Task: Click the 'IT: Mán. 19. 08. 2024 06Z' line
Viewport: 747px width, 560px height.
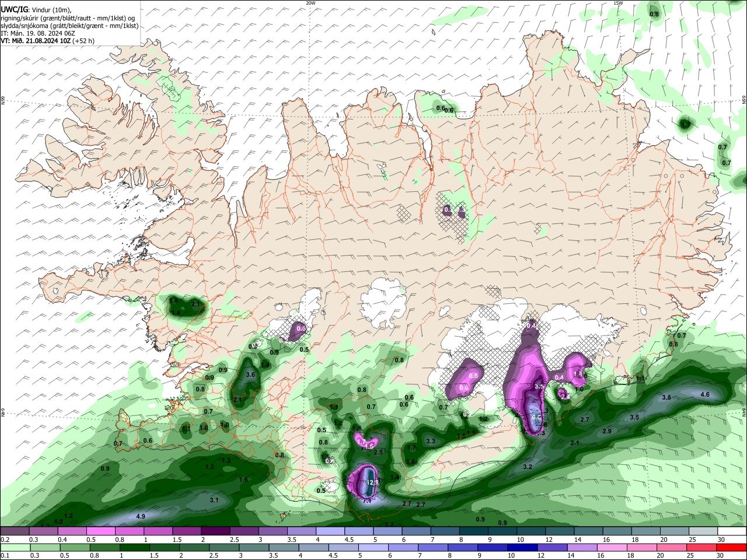Action: [x=38, y=33]
